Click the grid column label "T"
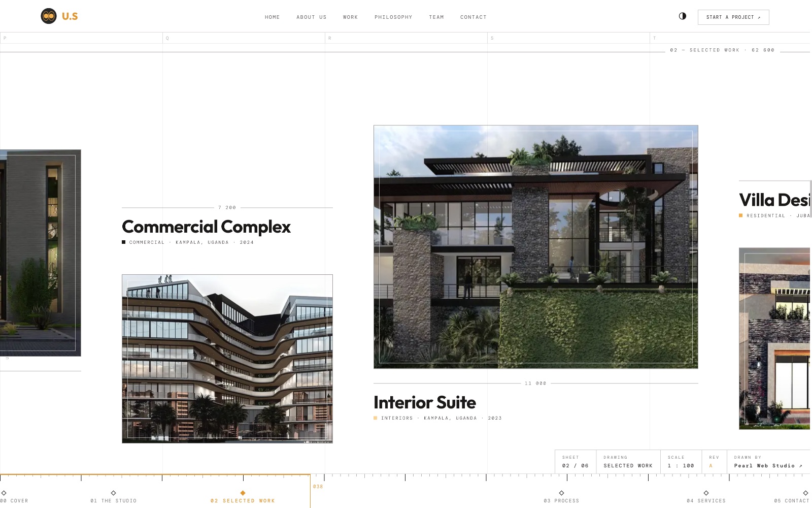Image resolution: width=812 pixels, height=508 pixels. (x=655, y=38)
